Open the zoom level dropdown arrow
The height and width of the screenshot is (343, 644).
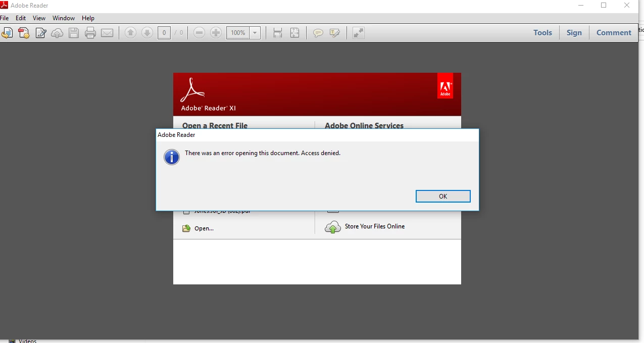(x=255, y=33)
